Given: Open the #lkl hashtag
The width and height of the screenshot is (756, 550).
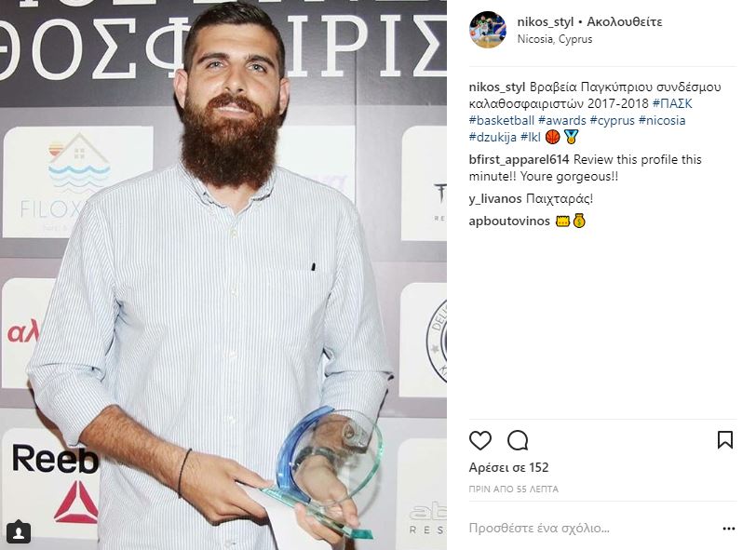Looking at the screenshot, I should [531, 137].
